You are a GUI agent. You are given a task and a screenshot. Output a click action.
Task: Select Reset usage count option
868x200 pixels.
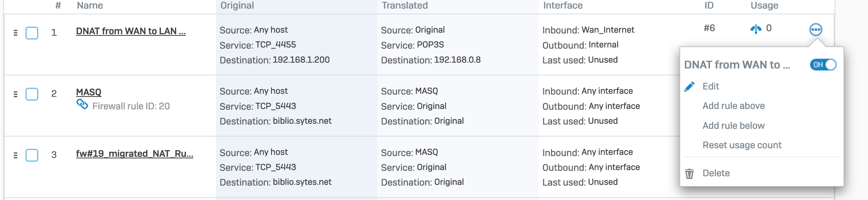click(x=742, y=145)
